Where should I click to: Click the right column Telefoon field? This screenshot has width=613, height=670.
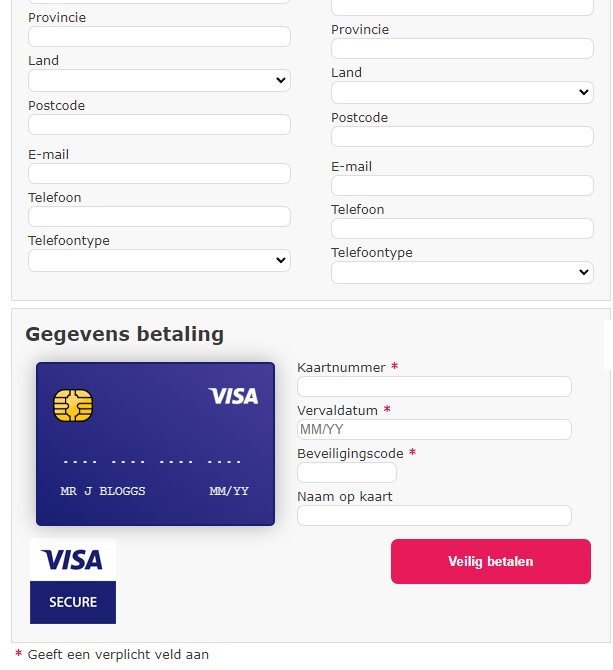click(462, 229)
